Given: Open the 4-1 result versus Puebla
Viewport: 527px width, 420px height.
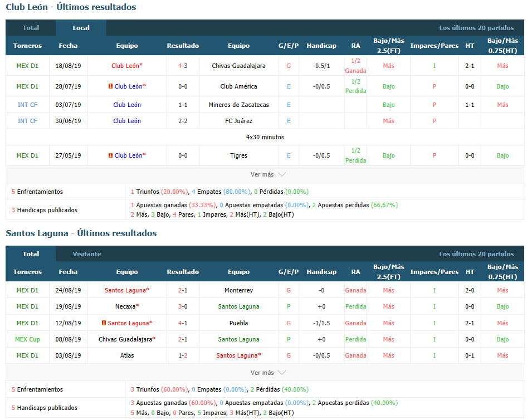Looking at the screenshot, I should [183, 323].
